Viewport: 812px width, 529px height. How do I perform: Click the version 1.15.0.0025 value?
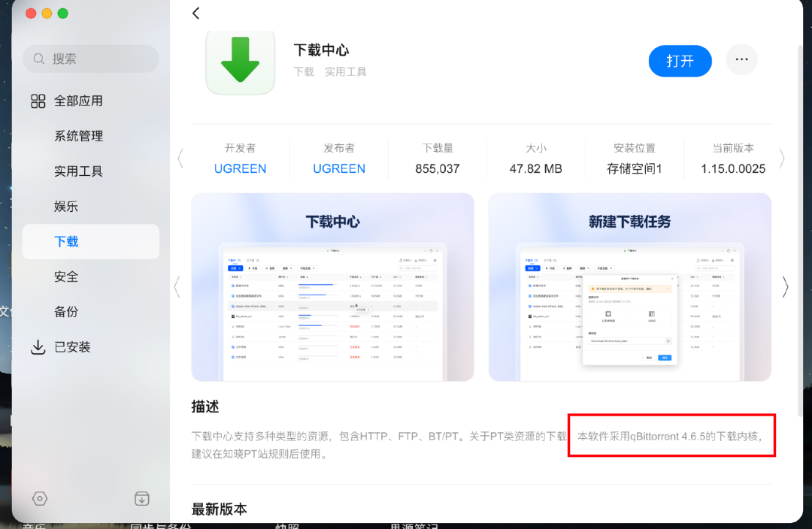coord(733,169)
